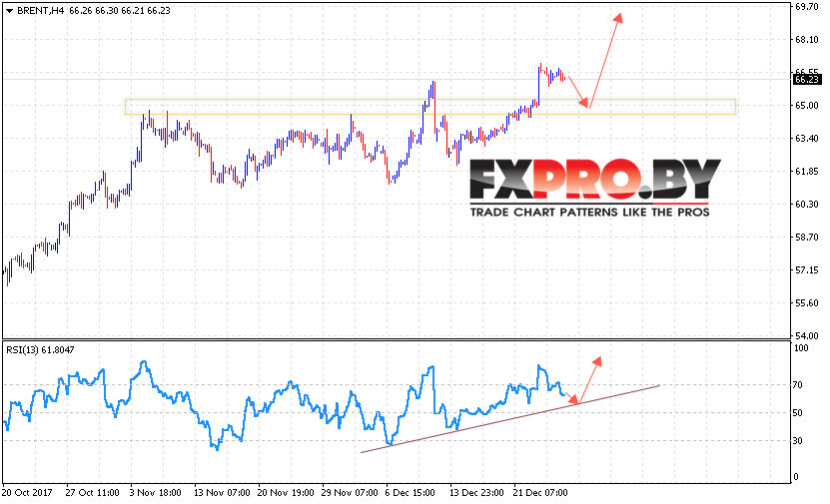Click the 29 Nov 07:00 time label
Viewport: 830px width, 504px height.
pos(350,493)
